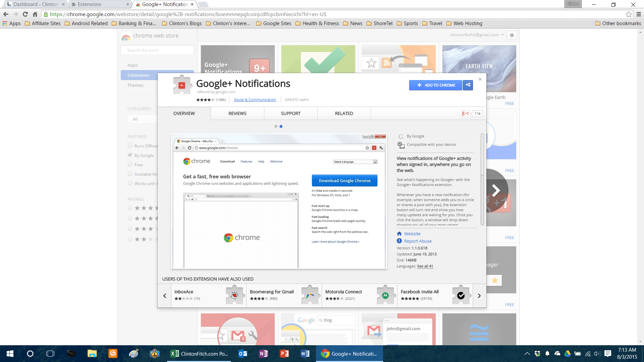Open File Explorer from the taskbar
Image resolution: width=644 pixels, height=362 pixels.
click(92, 354)
